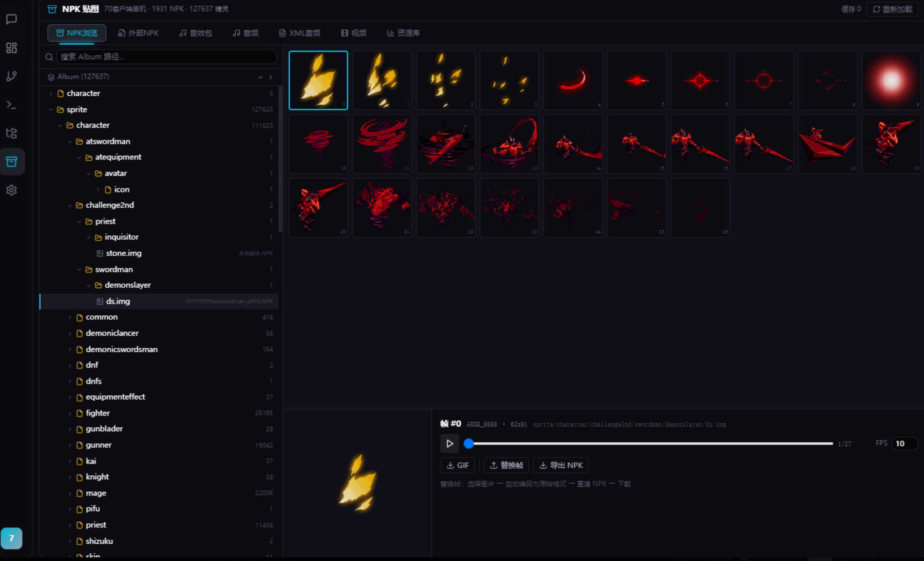Select the archive box sidebar icon

coord(12,162)
